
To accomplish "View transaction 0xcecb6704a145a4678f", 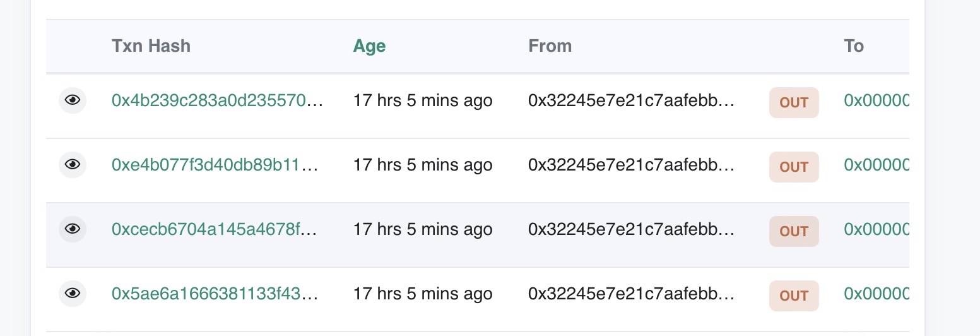I will [214, 229].
